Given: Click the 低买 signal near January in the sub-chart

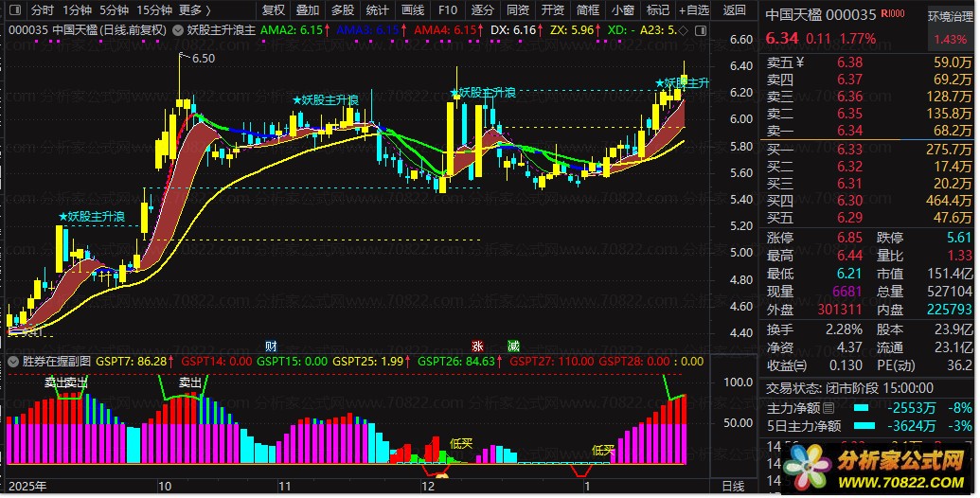Looking at the screenshot, I should point(603,450).
